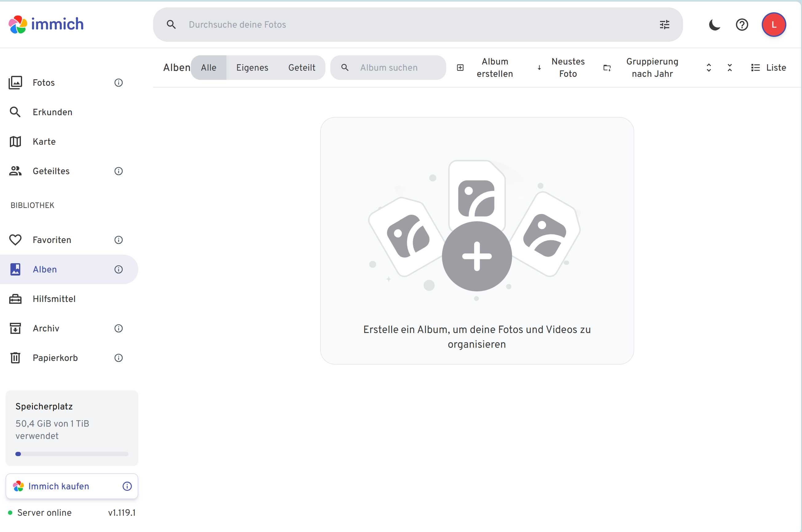The image size is (802, 532).
Task: Collapse all album groups icon
Action: (730, 68)
